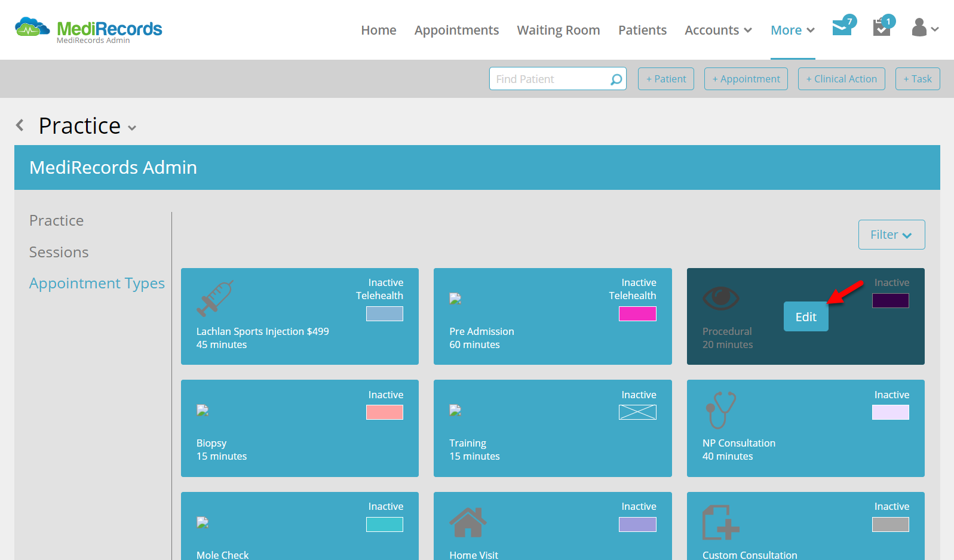
Task: Click the document plus icon on Custom Consultation
Action: (720, 522)
